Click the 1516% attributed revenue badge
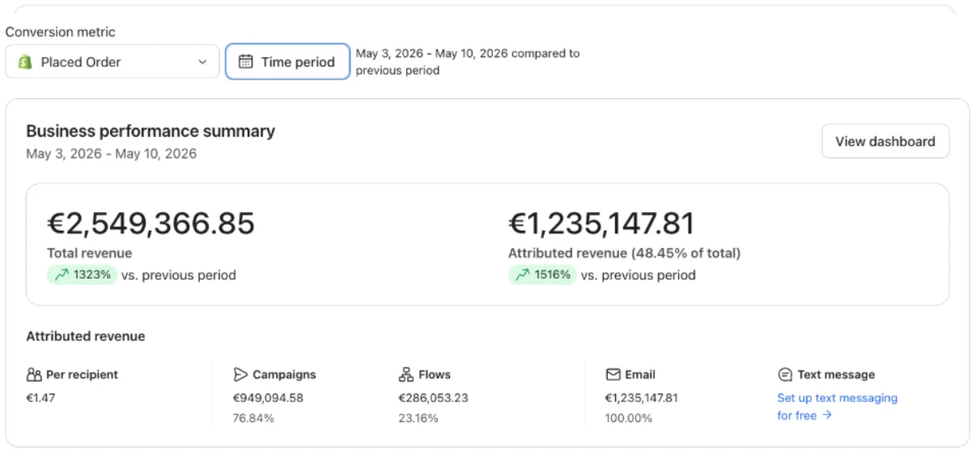The image size is (980, 456). (542, 275)
